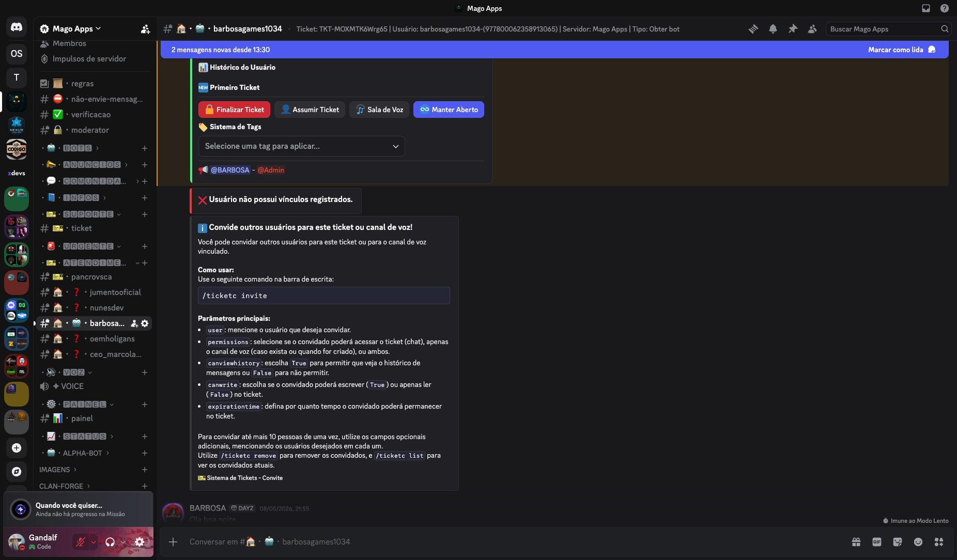The width and height of the screenshot is (957, 560).
Task: Open the gift icon in message bar
Action: pos(856,542)
